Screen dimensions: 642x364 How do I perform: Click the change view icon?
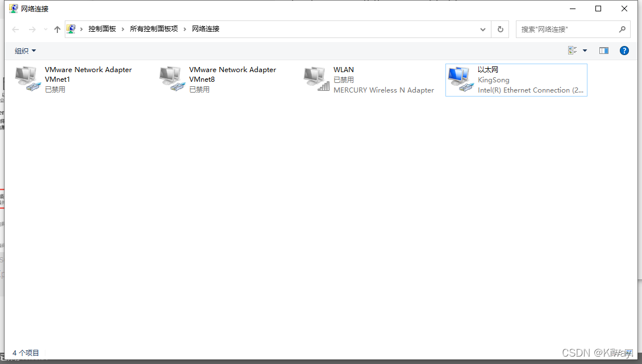(x=572, y=51)
